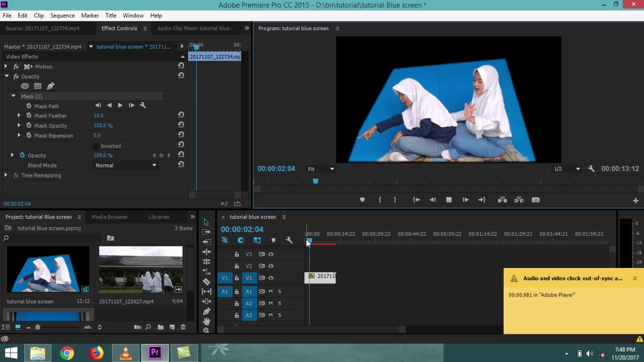Select the Track Select Forward tool

click(x=206, y=232)
